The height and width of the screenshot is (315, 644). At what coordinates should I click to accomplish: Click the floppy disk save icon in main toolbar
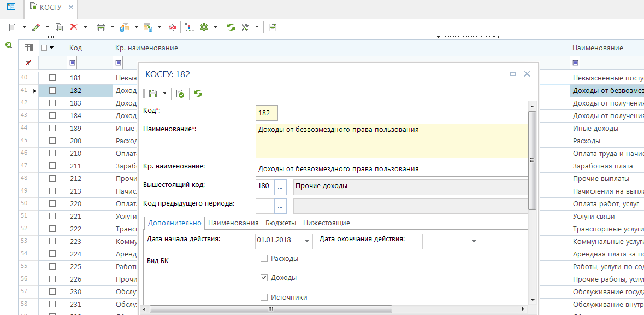[x=273, y=27]
